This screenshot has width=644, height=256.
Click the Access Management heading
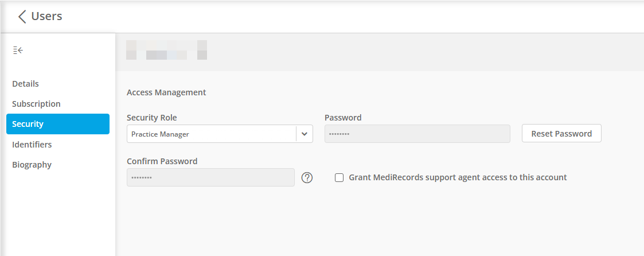[166, 92]
